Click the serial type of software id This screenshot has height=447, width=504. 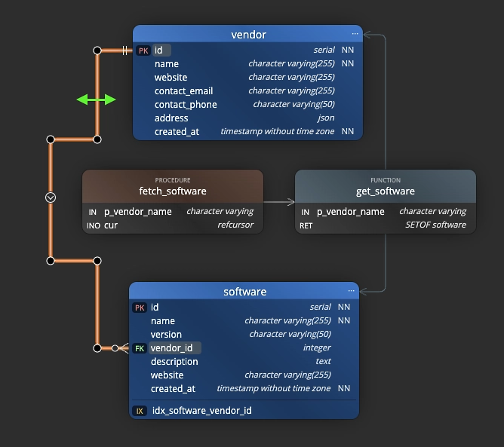point(320,307)
